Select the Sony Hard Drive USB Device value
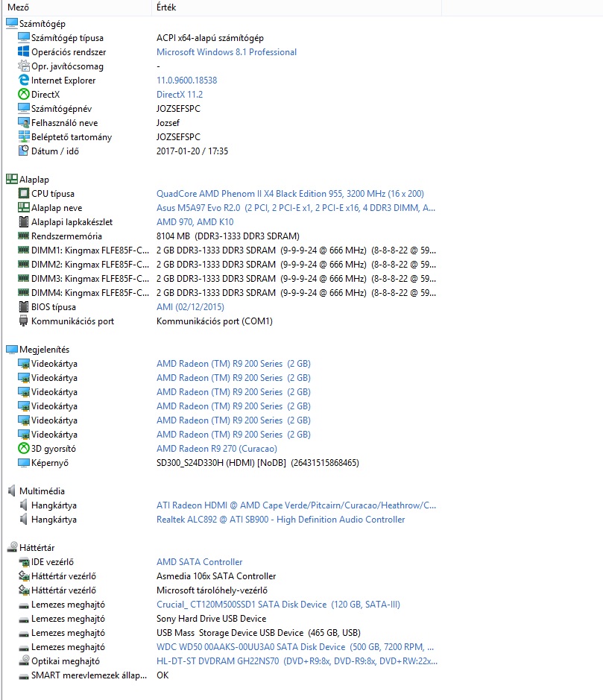Image resolution: width=603 pixels, height=700 pixels. click(211, 618)
